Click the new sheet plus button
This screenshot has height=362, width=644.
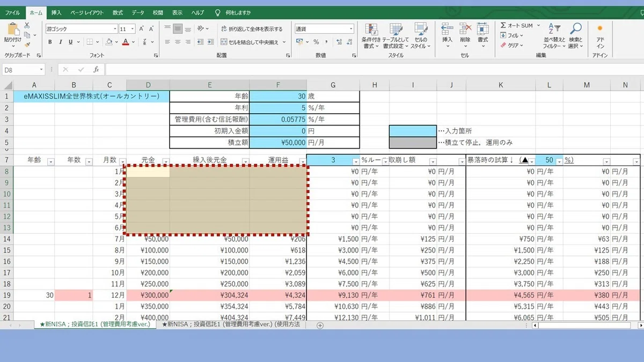coord(320,325)
